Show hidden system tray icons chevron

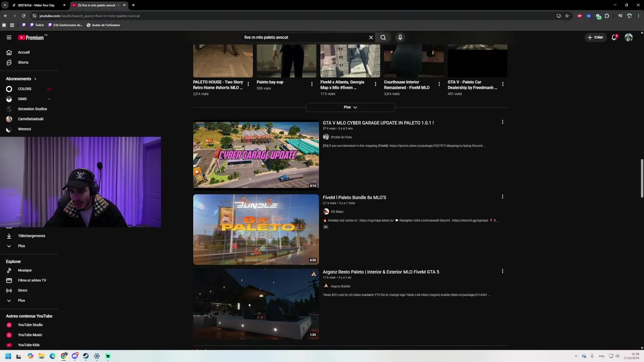click(577, 356)
